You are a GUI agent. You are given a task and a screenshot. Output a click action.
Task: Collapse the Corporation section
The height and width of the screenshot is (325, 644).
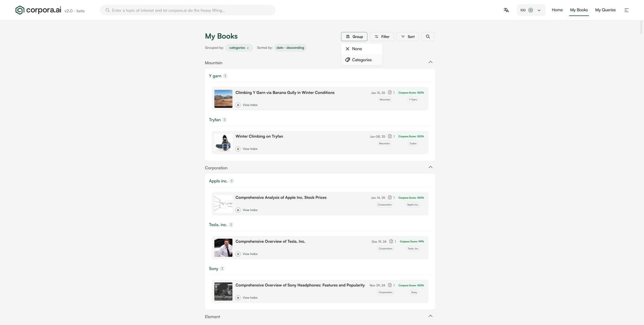click(430, 167)
